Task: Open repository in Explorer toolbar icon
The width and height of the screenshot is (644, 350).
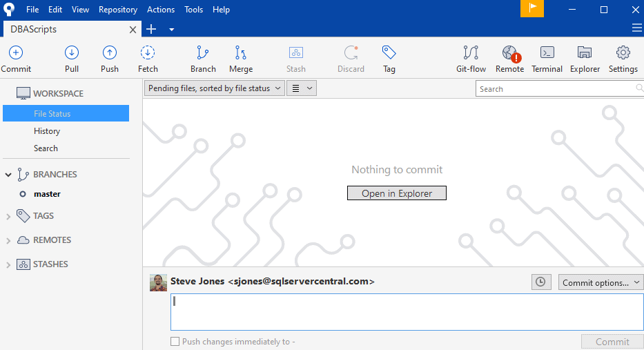Action: tap(585, 52)
